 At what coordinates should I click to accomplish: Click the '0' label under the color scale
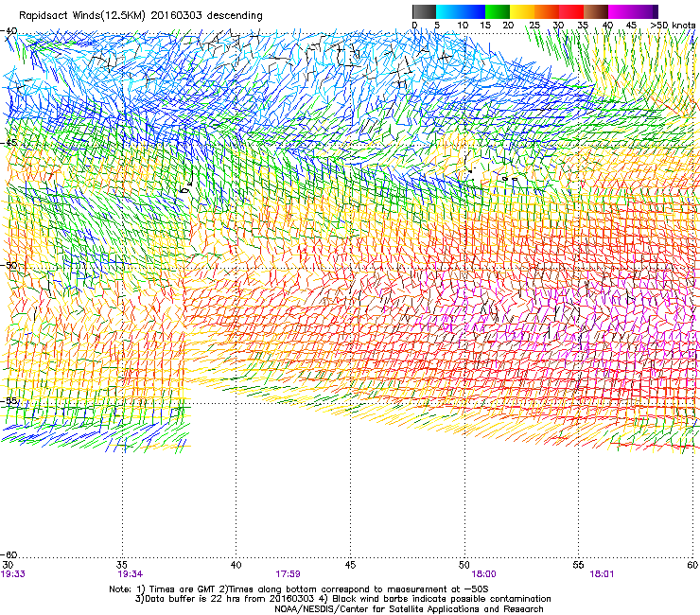coord(414,26)
